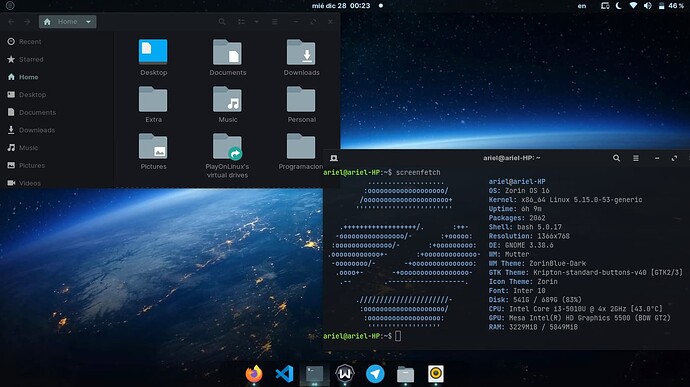Expand the Home path bar dropdown
This screenshot has height=387, width=690.
(88, 22)
